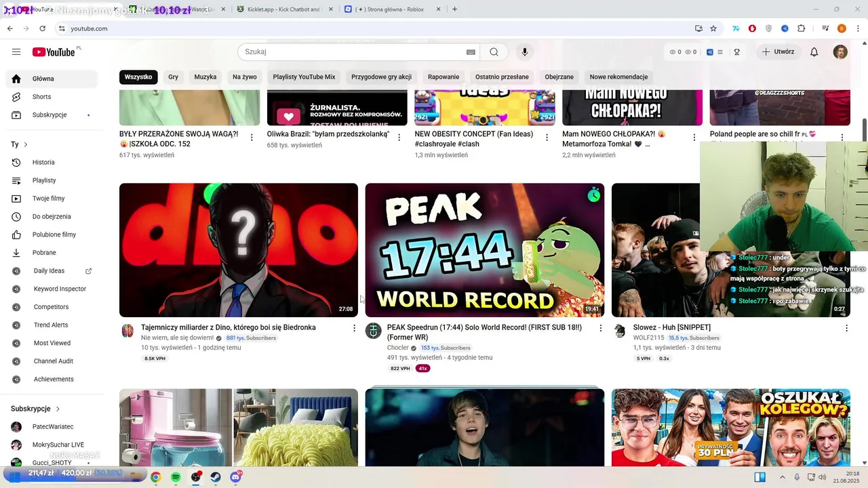Open Discord from the taskbar
Screen dimensions: 868x488
click(236, 477)
